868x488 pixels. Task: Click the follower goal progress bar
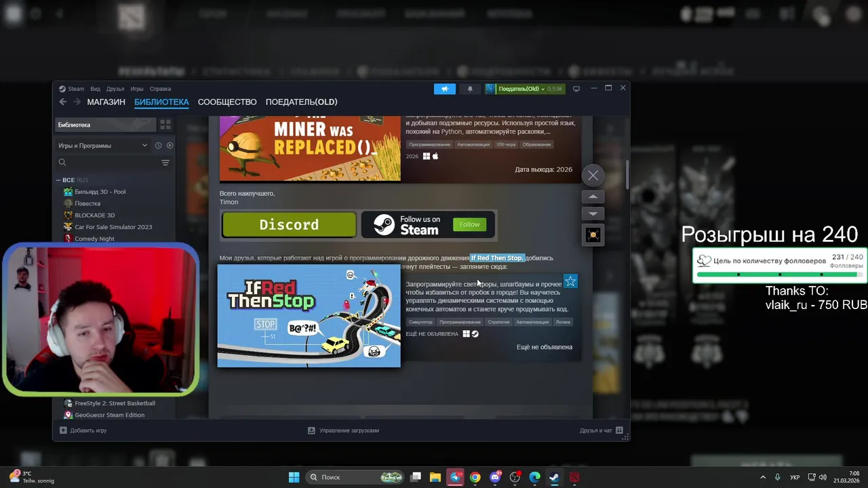pos(780,274)
